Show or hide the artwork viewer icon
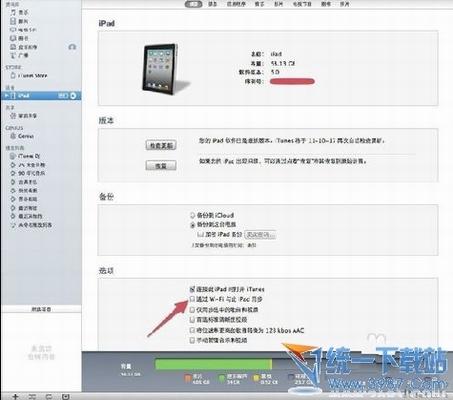Image resolution: width=453 pixels, height=400 pixels. pos(66,396)
